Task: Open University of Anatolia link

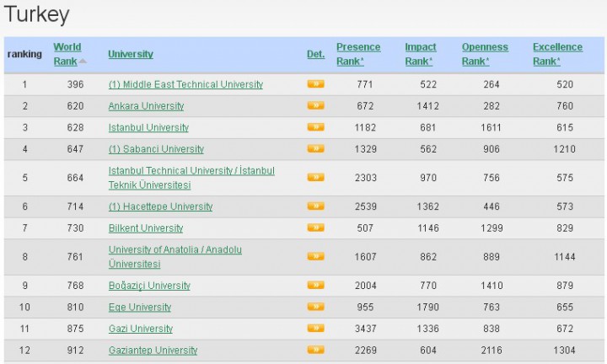Action: click(175, 250)
